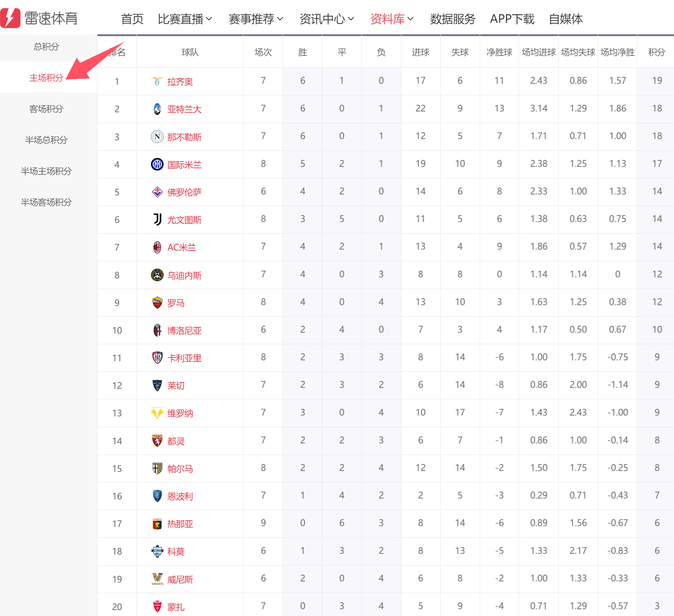Click the 蒙扎 team crest icon
The image size is (674, 616).
point(157,607)
